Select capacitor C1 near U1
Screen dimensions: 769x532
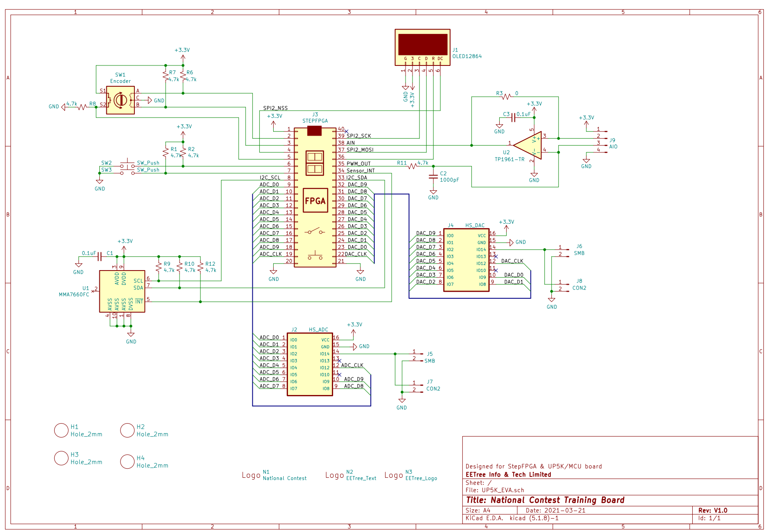click(100, 257)
